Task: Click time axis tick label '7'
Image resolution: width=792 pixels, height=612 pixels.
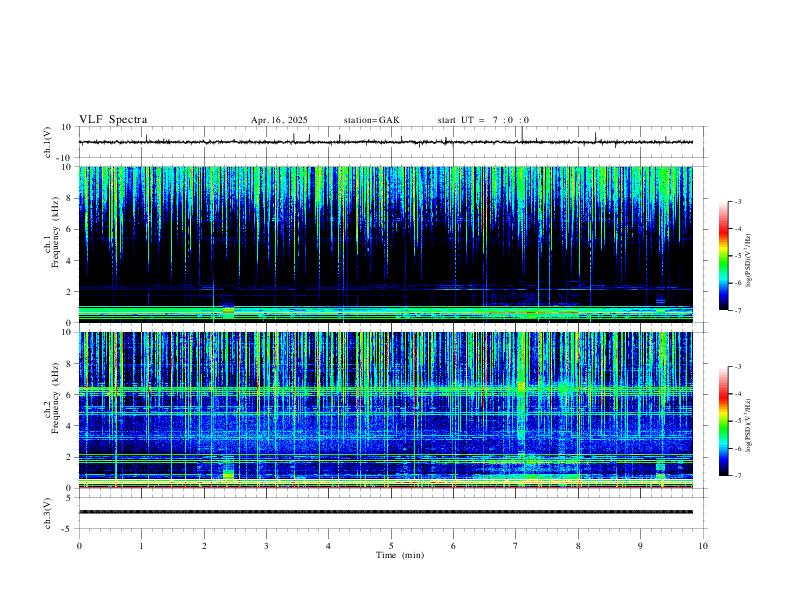Action: pos(516,546)
